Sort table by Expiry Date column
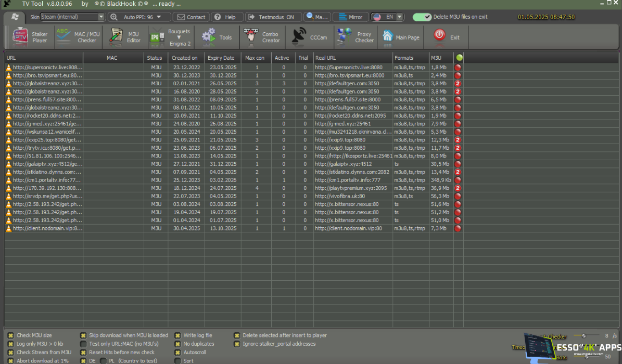Image resolution: width=622 pixels, height=364 pixels. tap(221, 58)
